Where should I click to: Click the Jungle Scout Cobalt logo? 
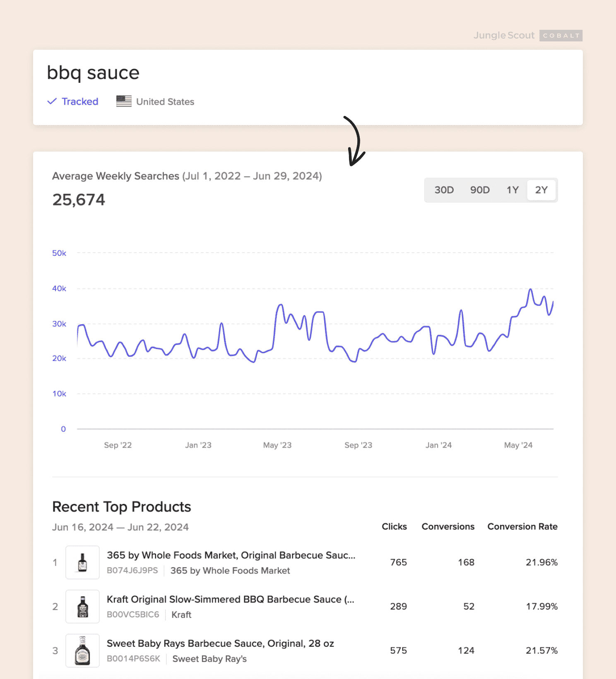(527, 36)
